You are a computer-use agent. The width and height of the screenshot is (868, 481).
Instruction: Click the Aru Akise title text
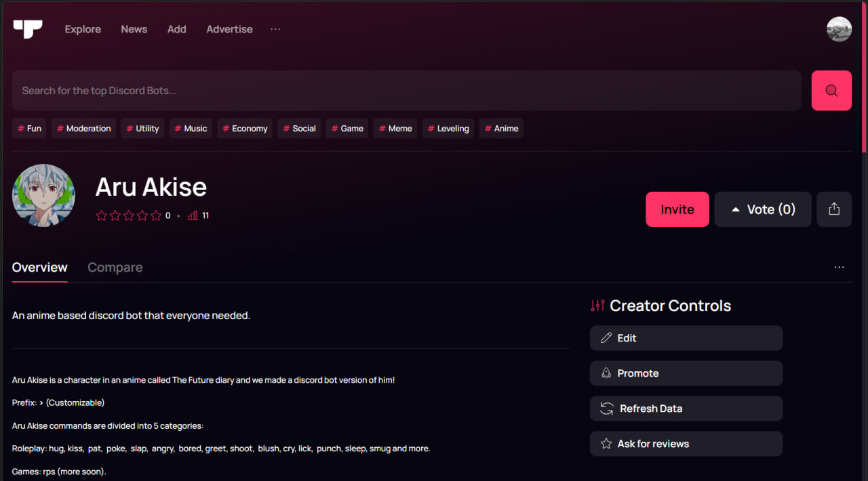tap(151, 187)
